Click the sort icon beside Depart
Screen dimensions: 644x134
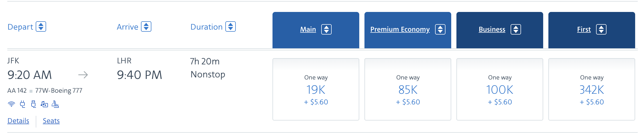(x=41, y=27)
